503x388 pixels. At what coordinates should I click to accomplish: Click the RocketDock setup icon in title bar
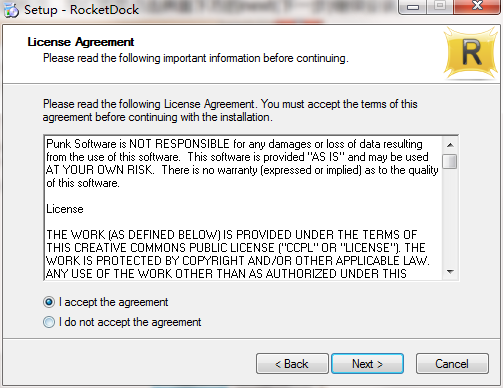[11, 10]
